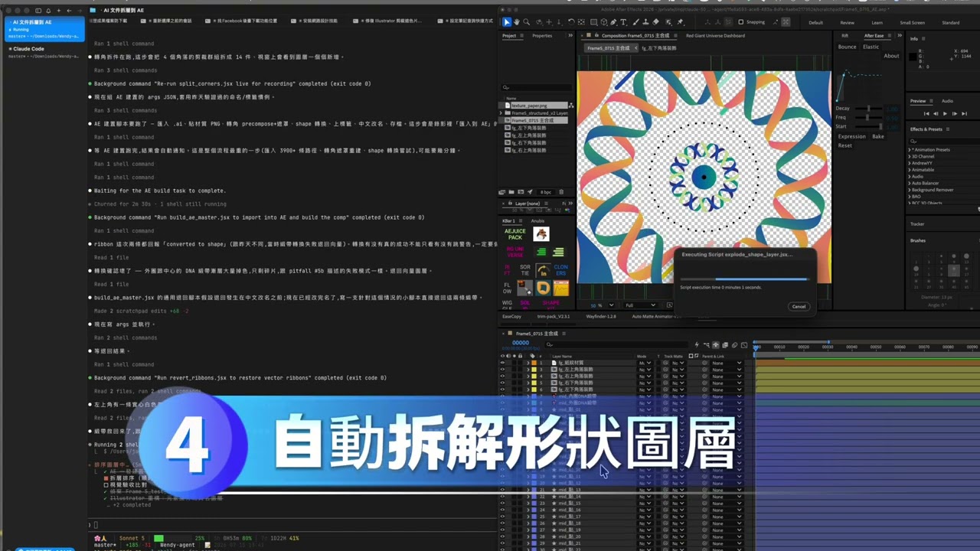
Task: Cancel the executing script dialog
Action: click(799, 306)
